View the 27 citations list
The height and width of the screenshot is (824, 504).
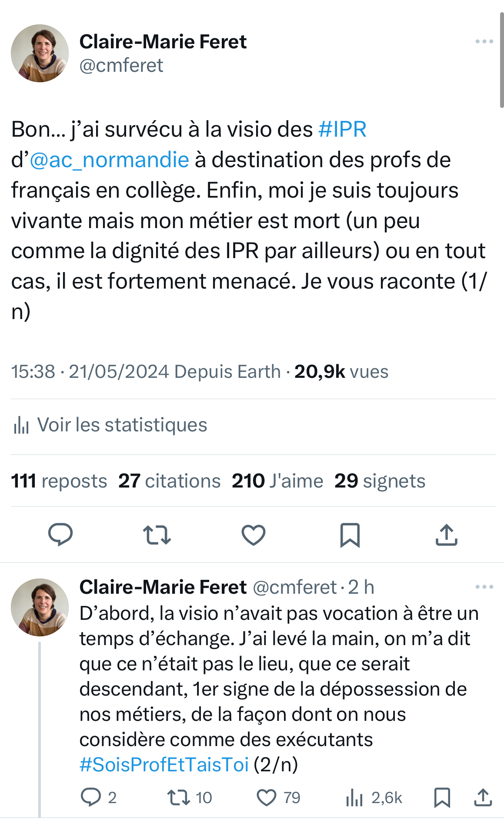click(170, 481)
